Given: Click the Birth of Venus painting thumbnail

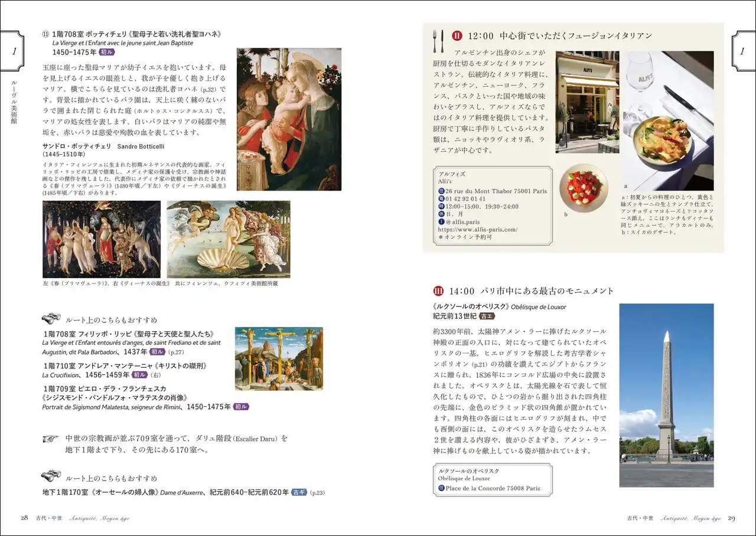Looking at the screenshot, I should pyautogui.click(x=228, y=239).
